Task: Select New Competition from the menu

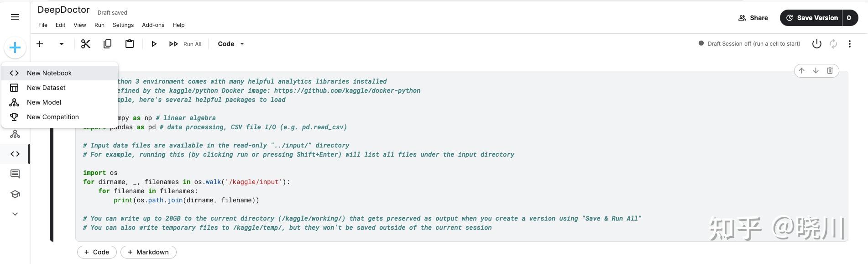Action: (52, 116)
